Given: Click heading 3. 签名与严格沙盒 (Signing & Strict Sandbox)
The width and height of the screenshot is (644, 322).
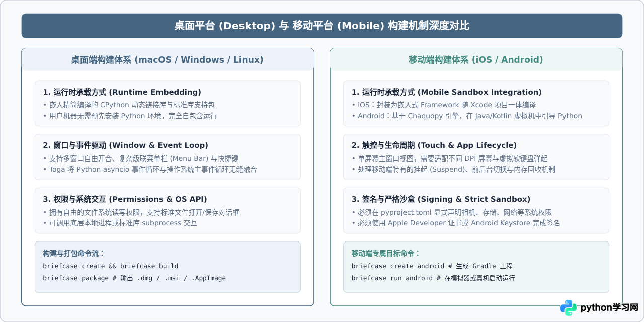Looking at the screenshot, I should click(441, 199).
